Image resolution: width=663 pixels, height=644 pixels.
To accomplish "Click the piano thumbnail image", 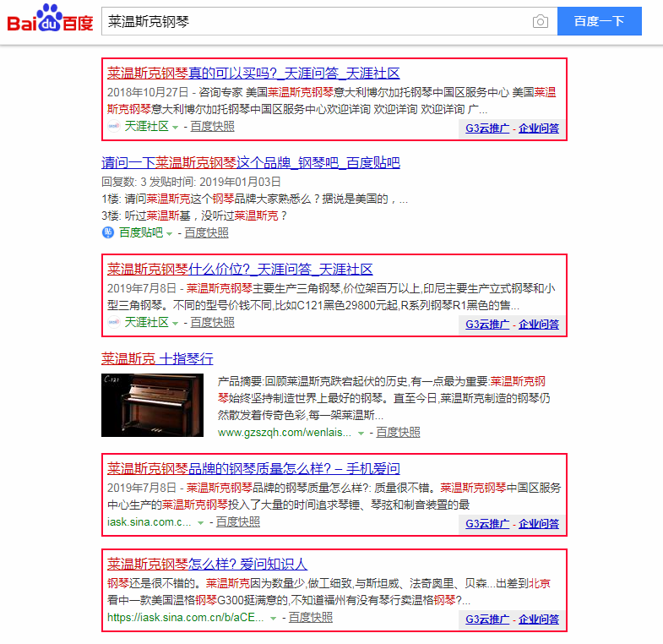I will pos(152,405).
